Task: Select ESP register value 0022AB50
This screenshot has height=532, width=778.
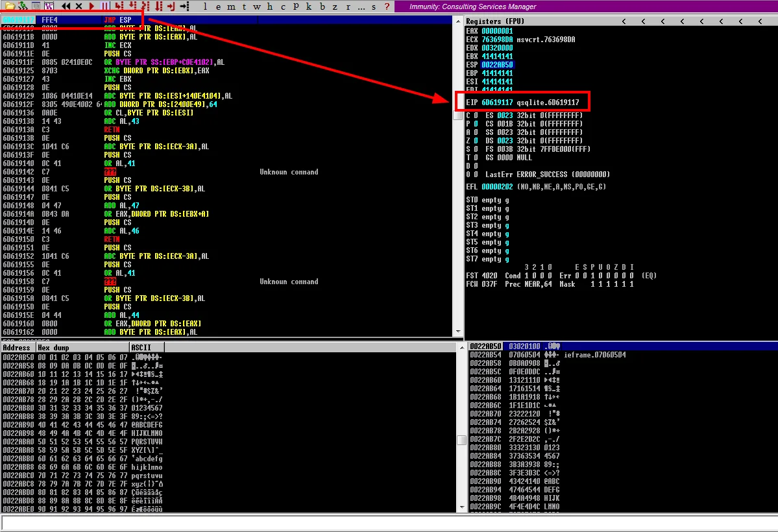Action: click(497, 64)
